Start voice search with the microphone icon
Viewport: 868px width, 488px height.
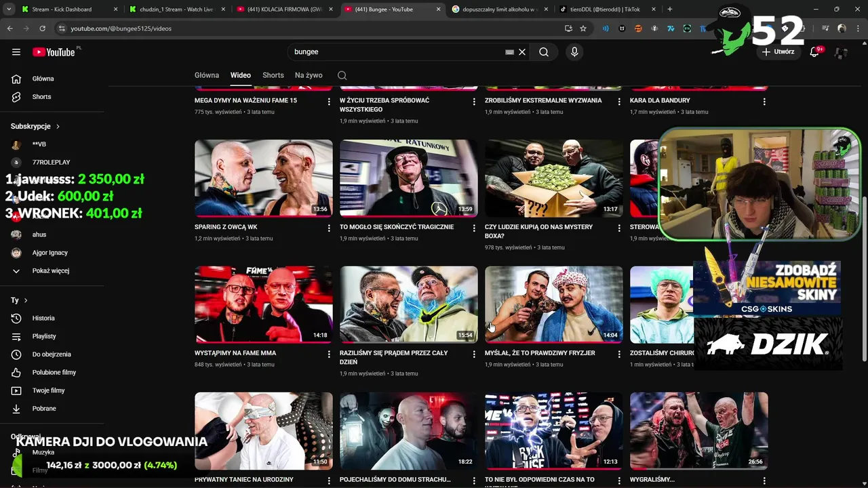pos(574,52)
